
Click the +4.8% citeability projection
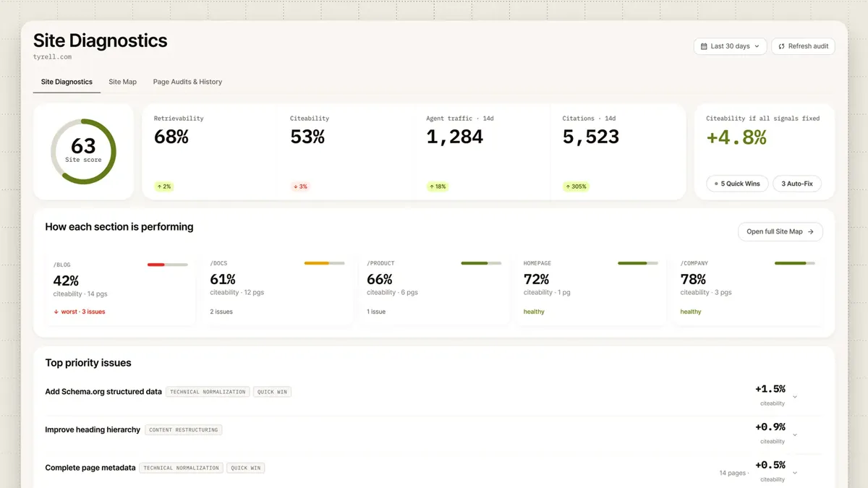pyautogui.click(x=736, y=137)
